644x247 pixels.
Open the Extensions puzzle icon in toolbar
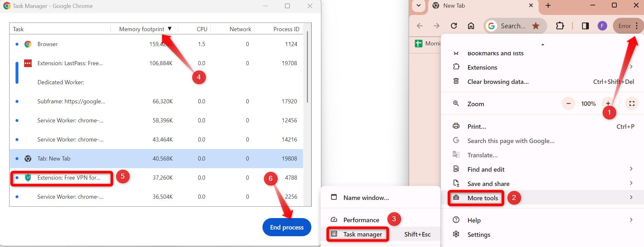560,26
